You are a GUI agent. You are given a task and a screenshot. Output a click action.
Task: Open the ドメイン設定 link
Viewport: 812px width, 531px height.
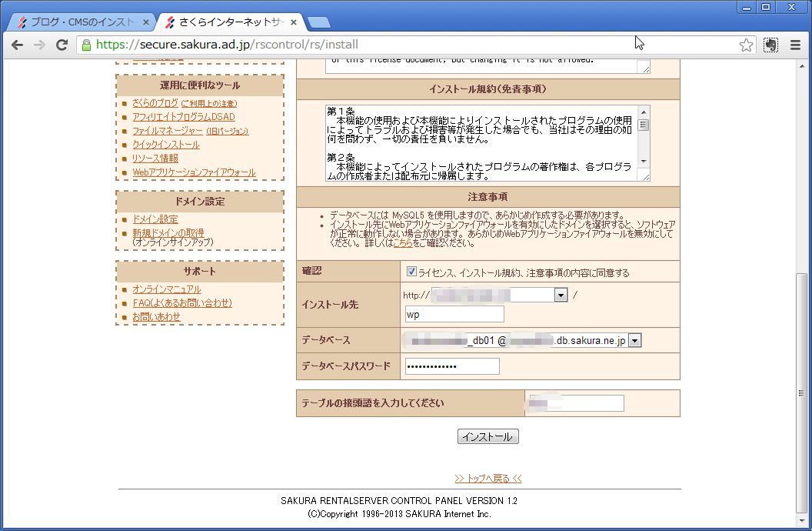tap(155, 219)
